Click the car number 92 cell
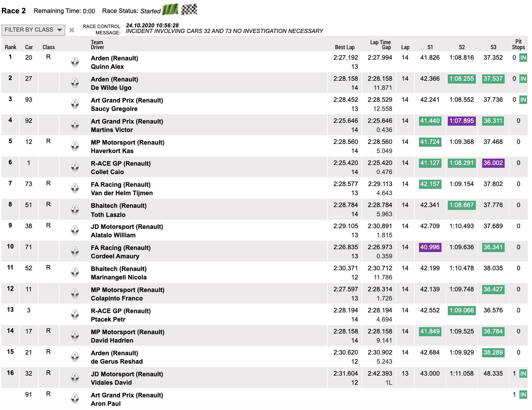Viewport: 532px width, 410px height. coord(29,121)
